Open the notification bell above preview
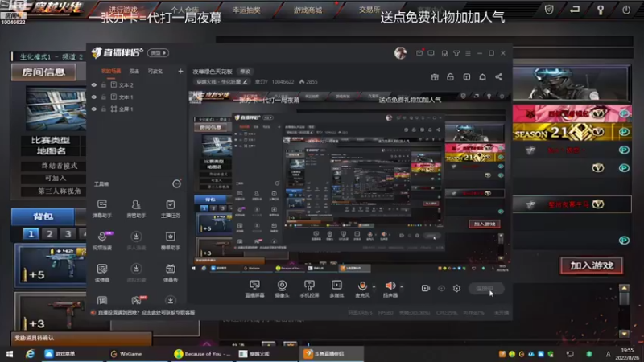Screen dimensions: 644x362 (x=482, y=76)
